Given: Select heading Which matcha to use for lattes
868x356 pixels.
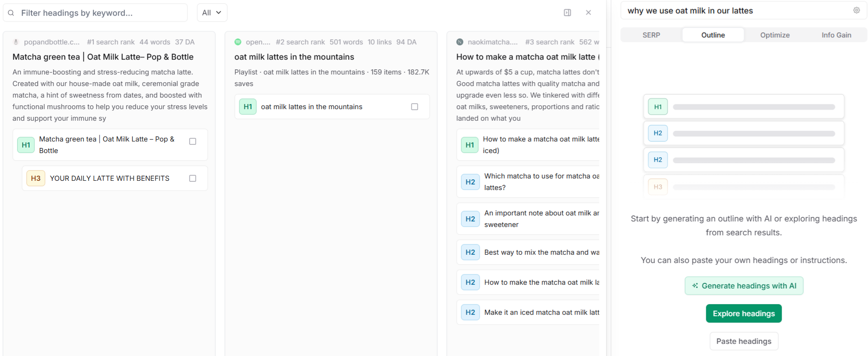Looking at the screenshot, I should [528, 182].
